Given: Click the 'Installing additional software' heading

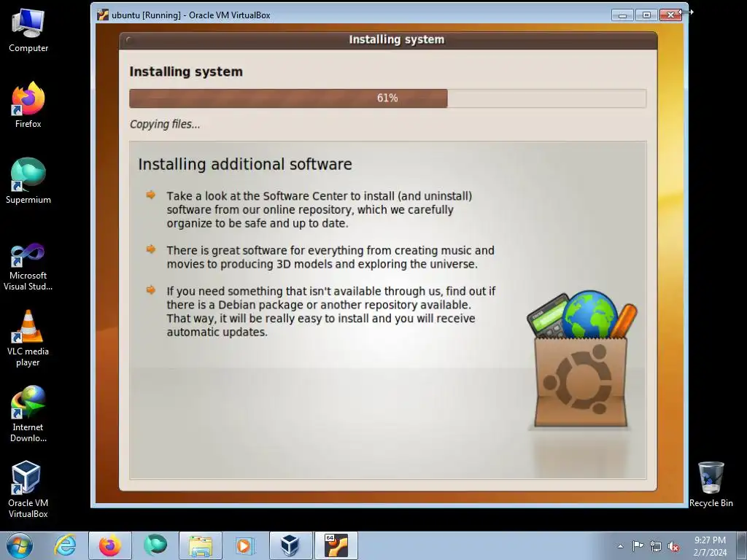Looking at the screenshot, I should (x=245, y=164).
